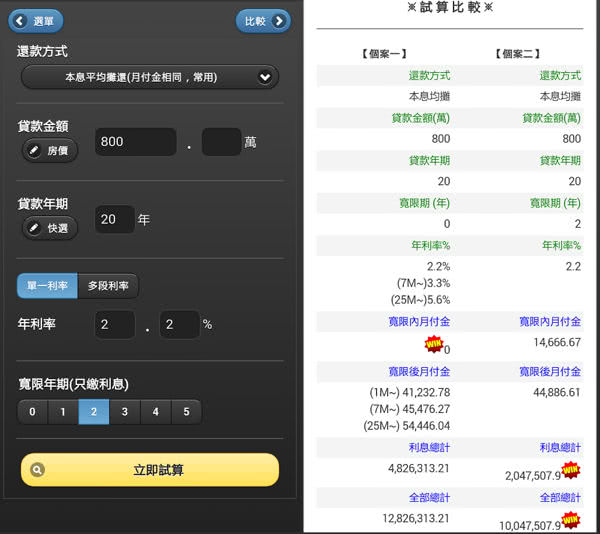This screenshot has width=600, height=534.
Task: Go back with the 選單 button
Action: click(x=36, y=21)
